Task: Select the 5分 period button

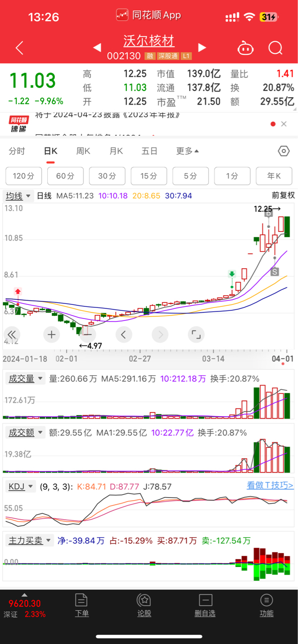Action: click(x=190, y=176)
